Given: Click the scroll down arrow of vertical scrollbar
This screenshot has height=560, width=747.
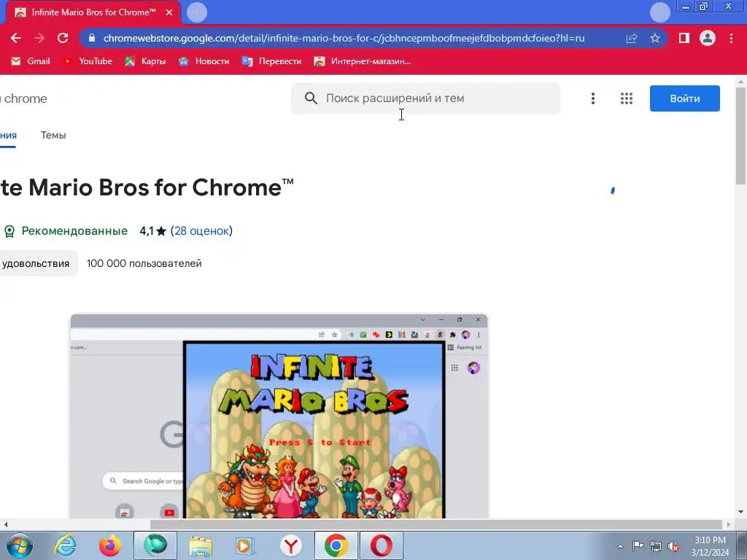Looking at the screenshot, I should (x=740, y=513).
